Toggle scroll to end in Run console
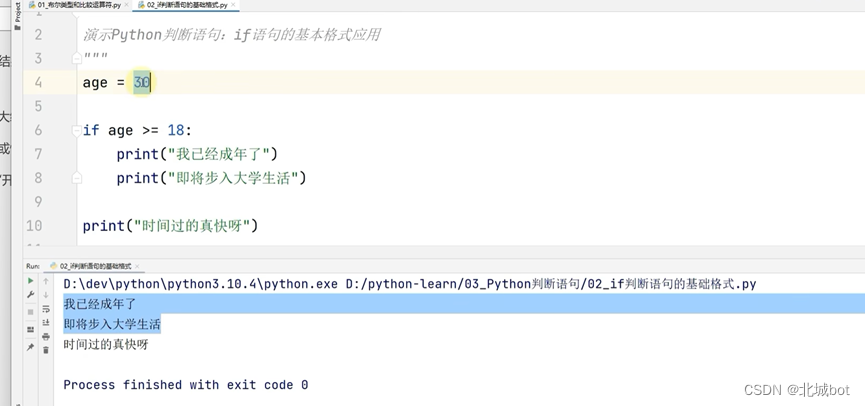 [x=46, y=323]
